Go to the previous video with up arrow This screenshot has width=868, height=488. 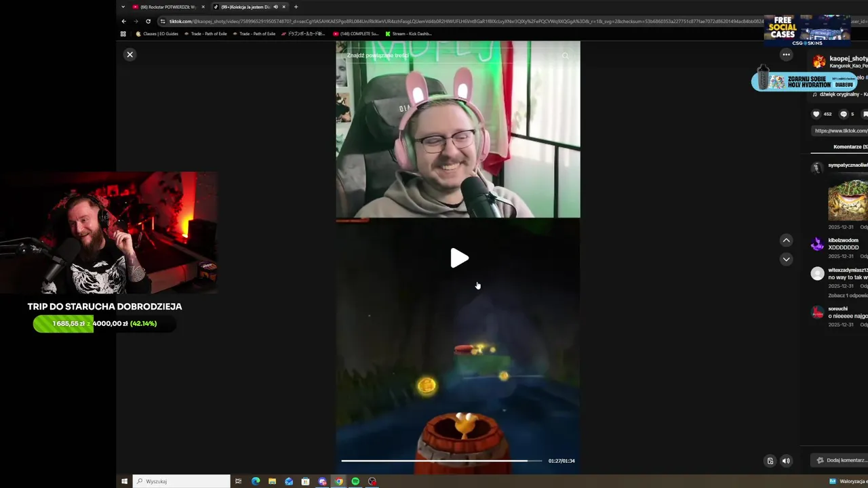click(786, 240)
